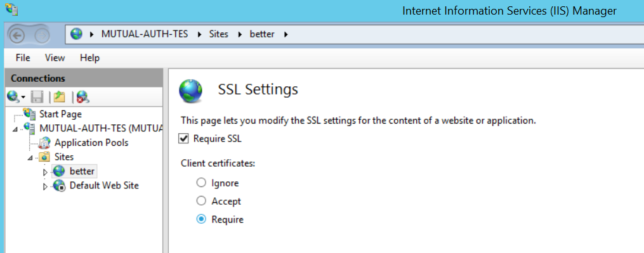
Task: Select Default Web Site in Connections tree
Action: pyautogui.click(x=104, y=185)
